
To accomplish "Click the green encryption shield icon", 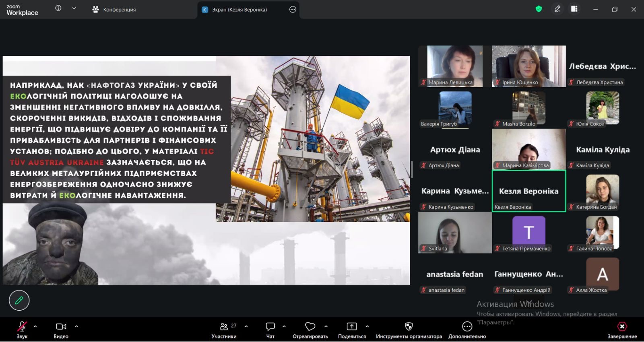I will [x=539, y=9].
